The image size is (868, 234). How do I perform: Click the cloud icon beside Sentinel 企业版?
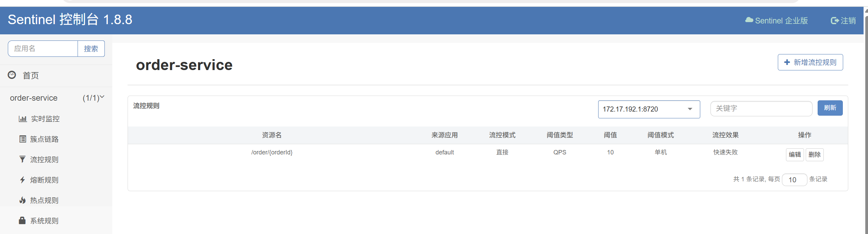pyautogui.click(x=749, y=20)
